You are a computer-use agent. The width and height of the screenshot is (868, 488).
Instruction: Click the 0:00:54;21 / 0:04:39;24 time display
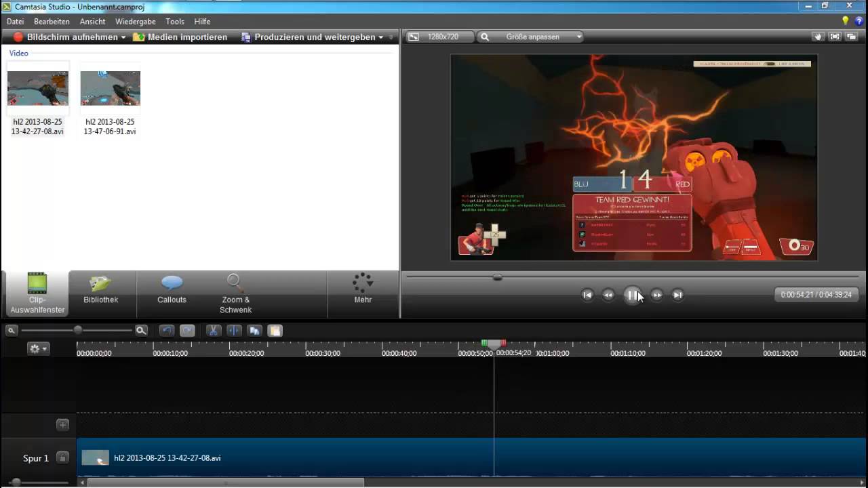point(816,295)
